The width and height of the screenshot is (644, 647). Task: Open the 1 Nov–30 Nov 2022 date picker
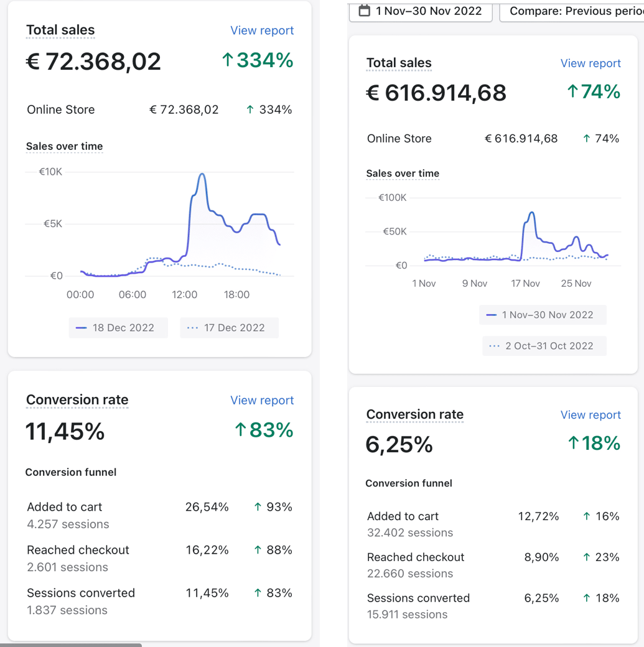(x=421, y=11)
